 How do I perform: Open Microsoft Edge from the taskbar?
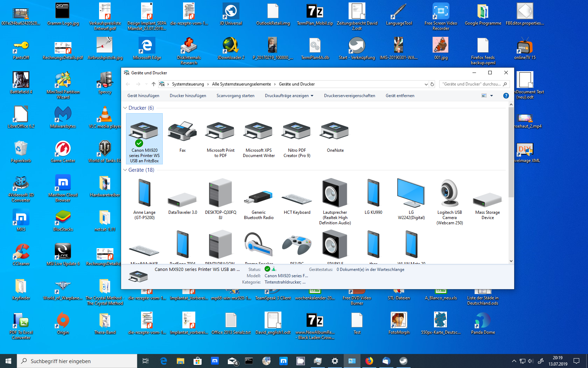(x=163, y=361)
